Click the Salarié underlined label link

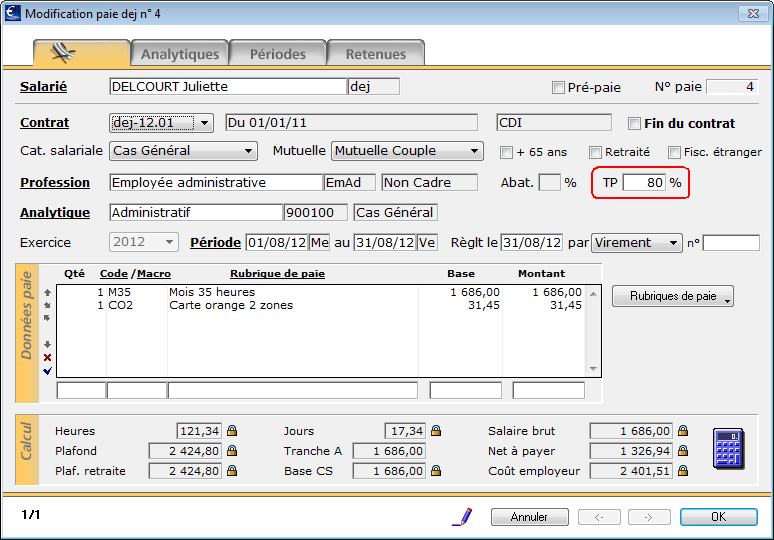43,86
